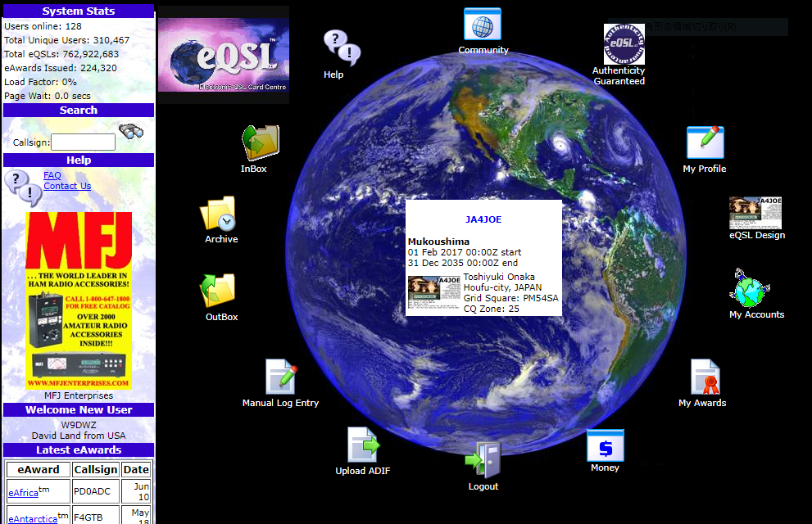Viewport: 812px width, 524px height.
Task: Open the eAfrica award link
Action: pyautogui.click(x=23, y=492)
